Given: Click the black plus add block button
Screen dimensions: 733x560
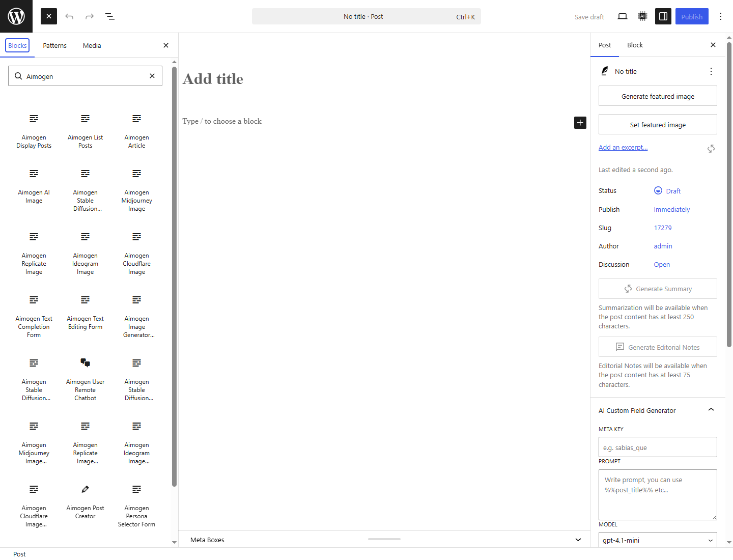Looking at the screenshot, I should [580, 123].
